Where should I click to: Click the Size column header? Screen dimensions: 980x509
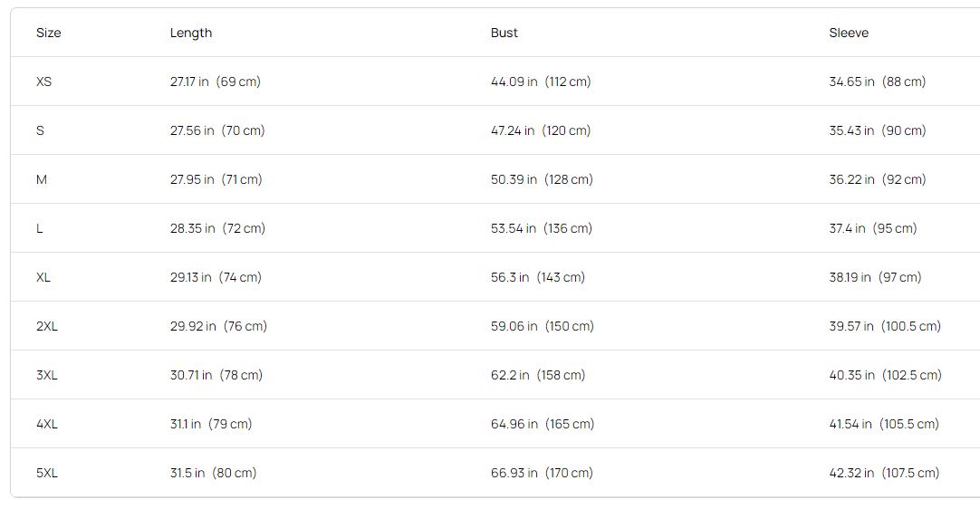[x=49, y=33]
